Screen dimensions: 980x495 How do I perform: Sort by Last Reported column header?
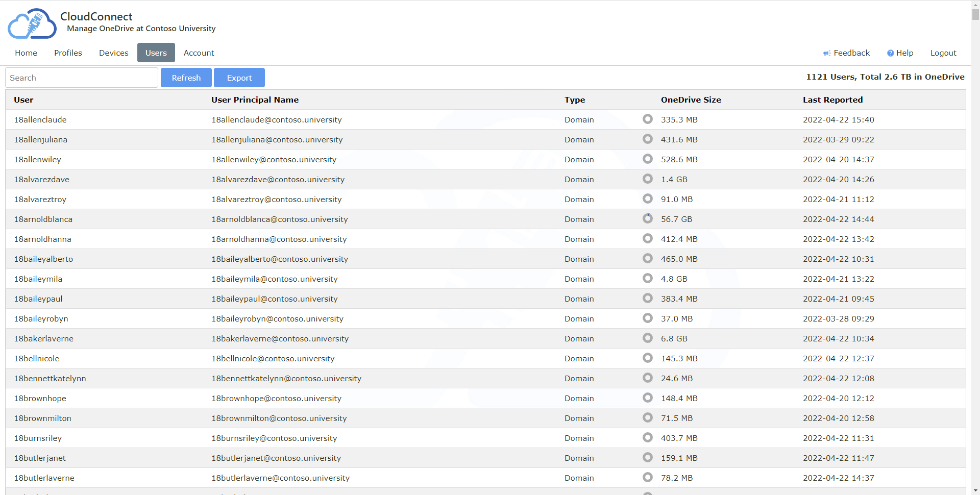click(x=832, y=100)
